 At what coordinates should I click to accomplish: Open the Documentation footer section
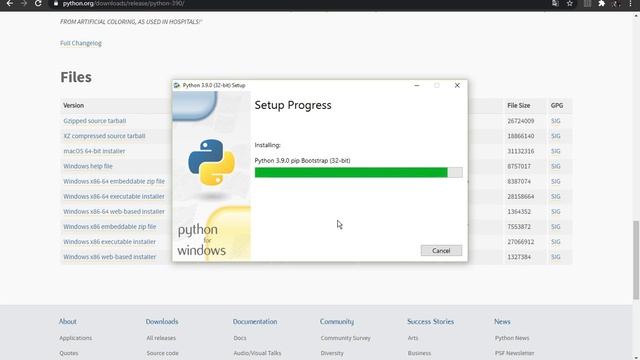[x=255, y=322]
